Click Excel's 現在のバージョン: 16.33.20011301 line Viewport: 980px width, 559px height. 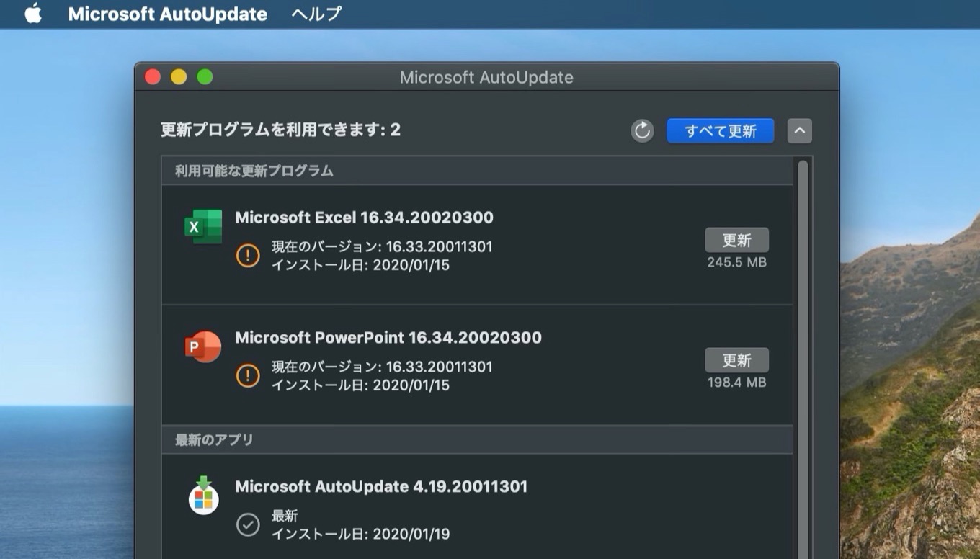[x=382, y=246]
